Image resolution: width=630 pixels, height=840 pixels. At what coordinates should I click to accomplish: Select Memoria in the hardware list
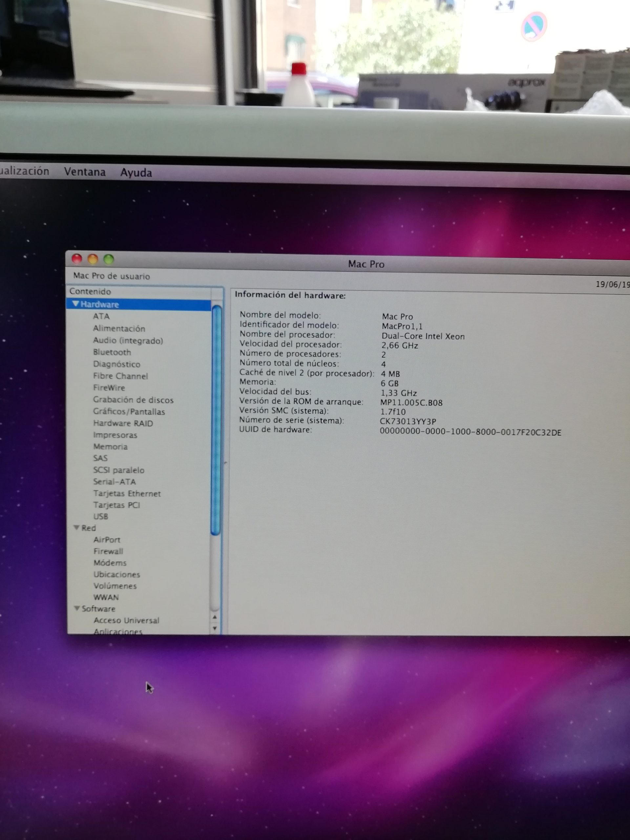(x=110, y=447)
